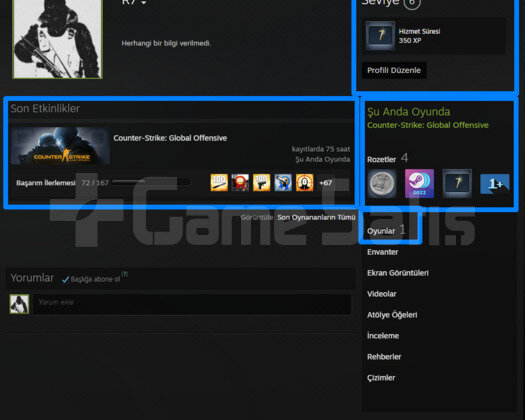Show the +67 more achievements

325,183
